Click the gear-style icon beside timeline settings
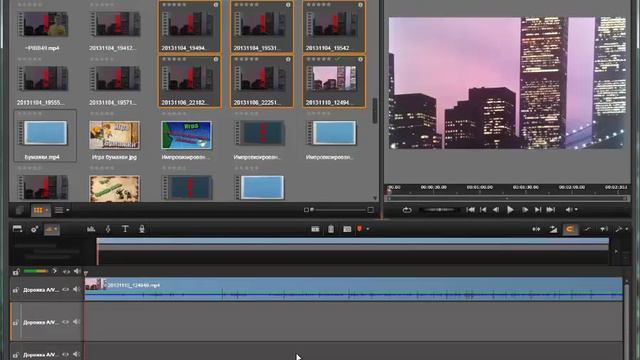Viewport: 640px width, 360px height. click(x=34, y=229)
